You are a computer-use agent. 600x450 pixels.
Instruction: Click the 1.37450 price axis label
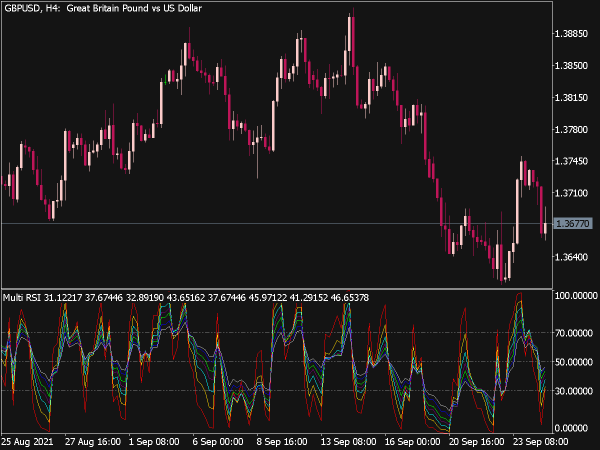click(571, 161)
